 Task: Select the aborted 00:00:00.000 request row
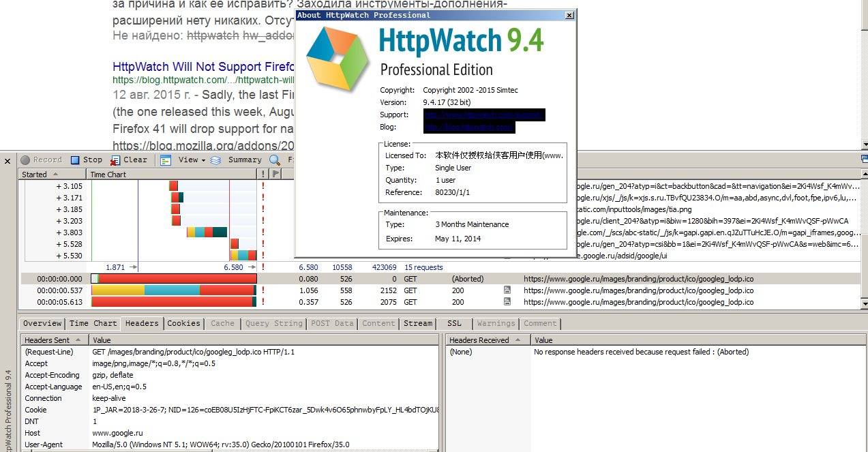tap(440, 279)
